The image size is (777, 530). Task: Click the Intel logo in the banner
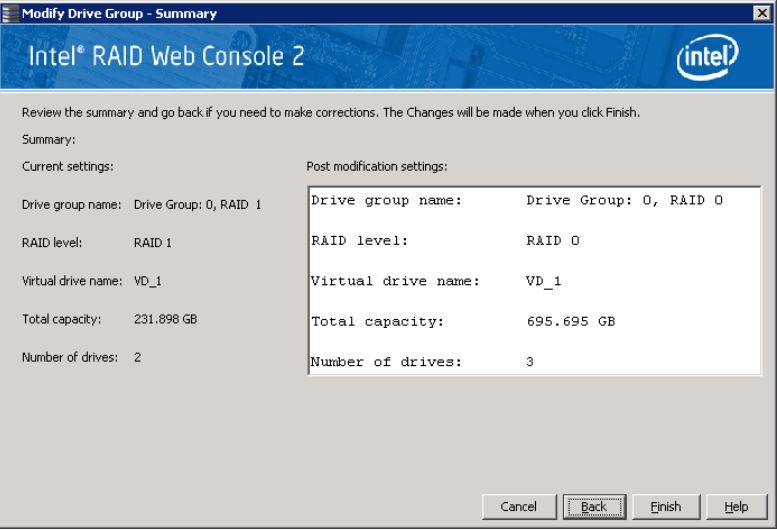tap(708, 56)
